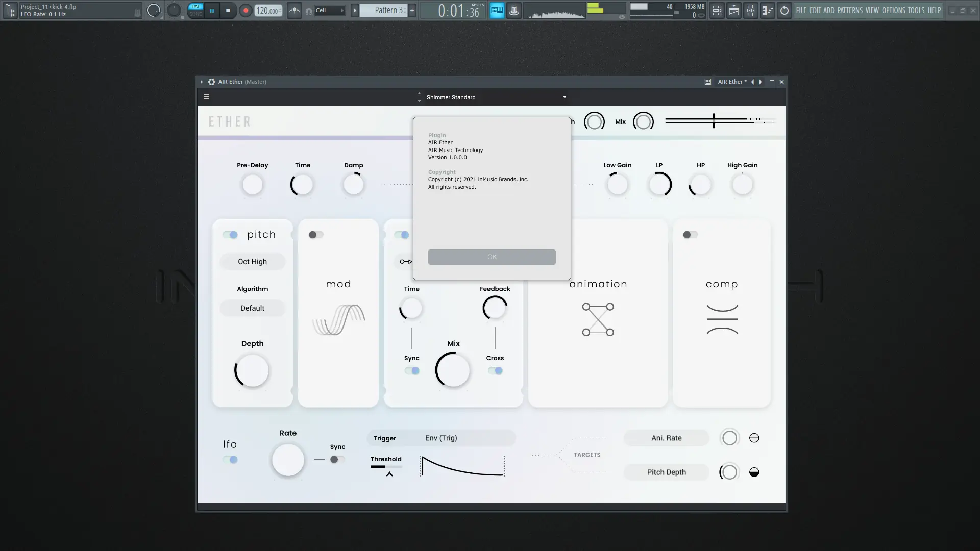Screen dimensions: 980x551
Task: Toggle the pitch module switch
Action: tap(230, 235)
